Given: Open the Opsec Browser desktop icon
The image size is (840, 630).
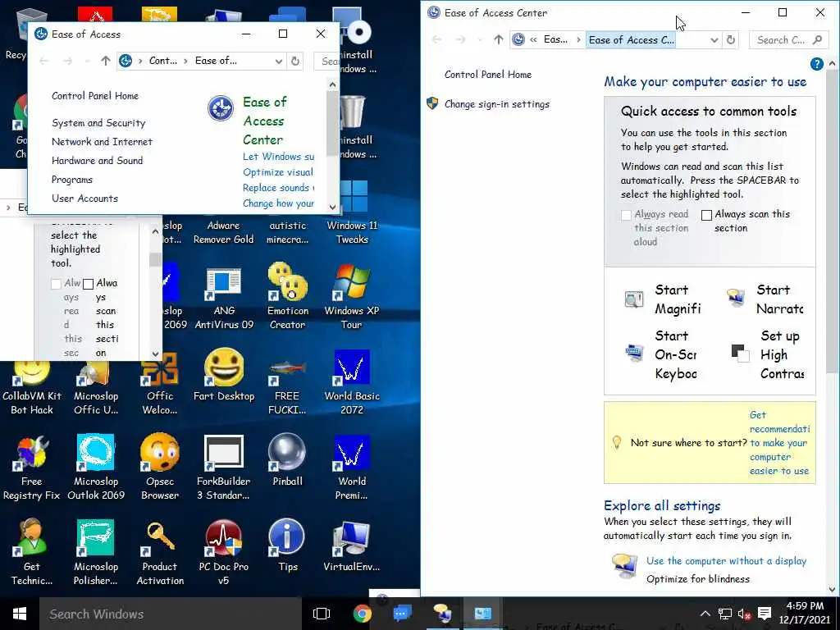Looking at the screenshot, I should point(160,466).
